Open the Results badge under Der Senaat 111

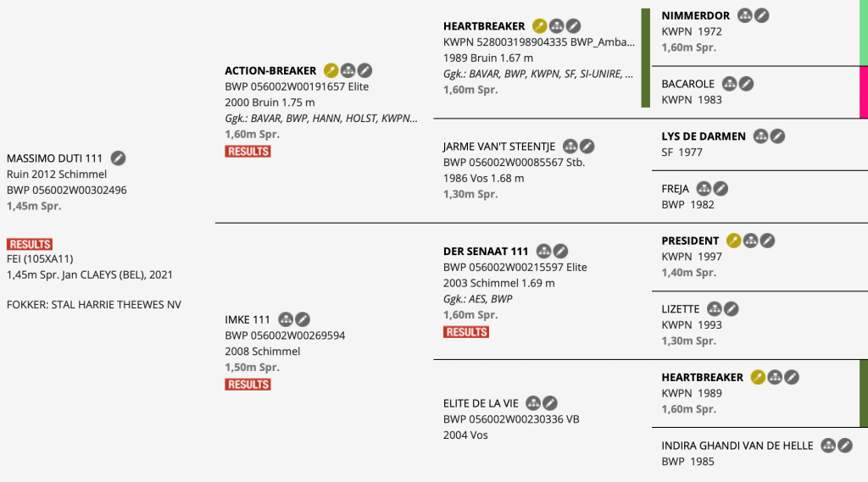point(465,332)
